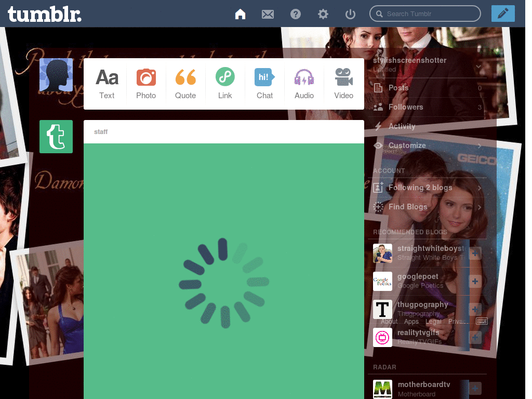The height and width of the screenshot is (399, 532).
Task: Click the blue compose pencil button
Action: [x=503, y=14]
